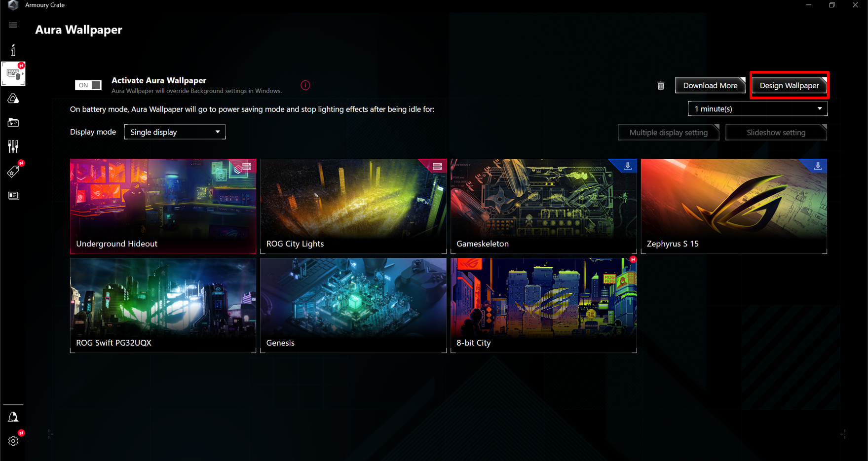Open the Home info sidebar icon
868x461 pixels.
(13, 50)
